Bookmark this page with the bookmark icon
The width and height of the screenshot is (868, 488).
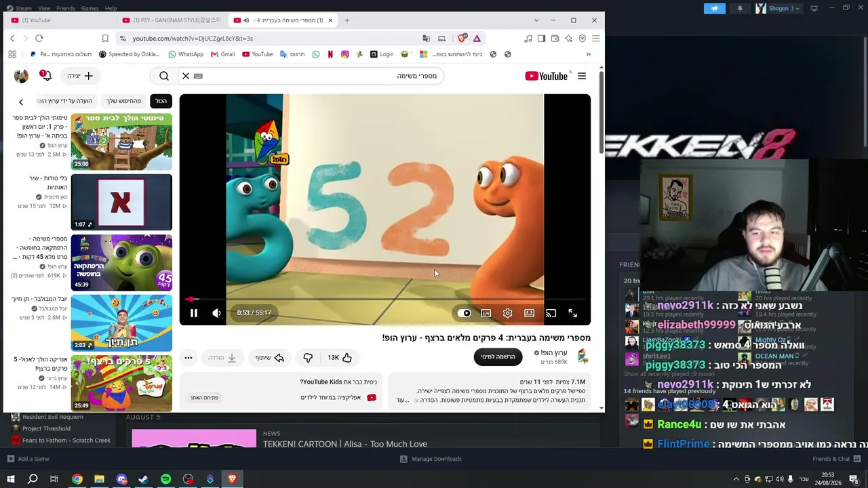click(105, 39)
